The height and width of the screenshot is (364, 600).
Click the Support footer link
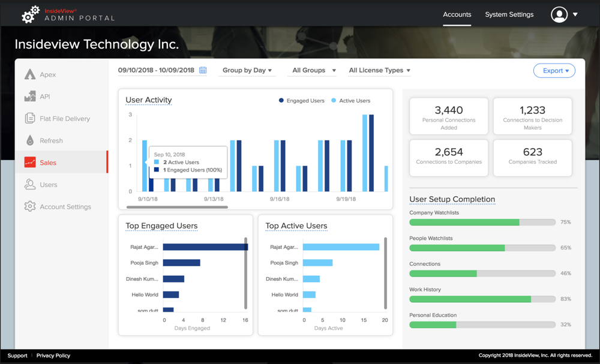point(17,356)
